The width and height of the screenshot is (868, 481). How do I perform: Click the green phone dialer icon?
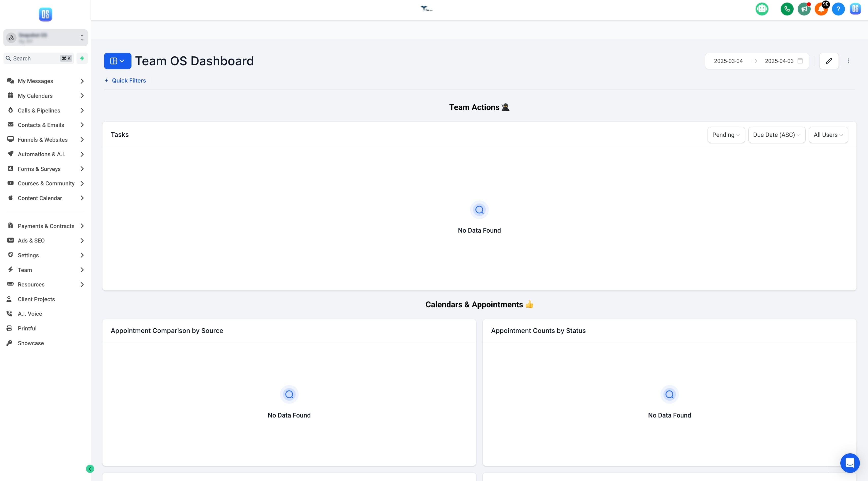[x=787, y=9]
